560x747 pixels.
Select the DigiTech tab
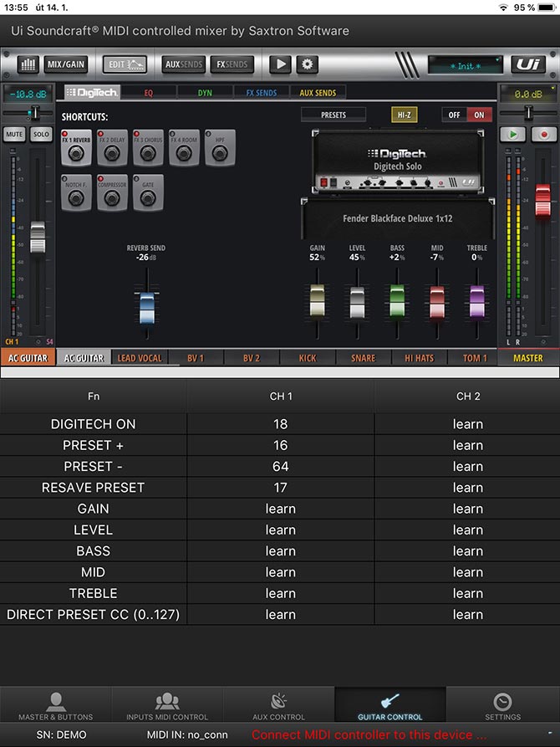pos(91,92)
